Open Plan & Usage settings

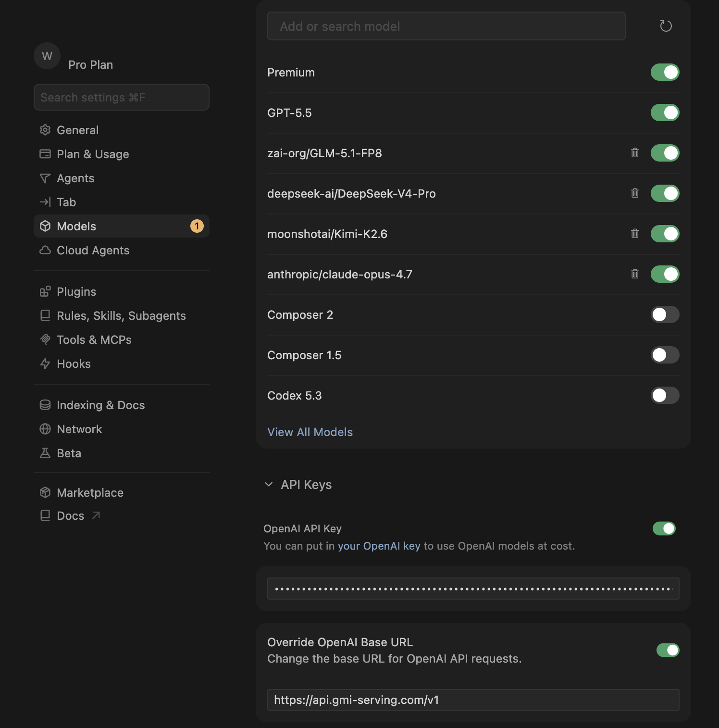(122, 154)
